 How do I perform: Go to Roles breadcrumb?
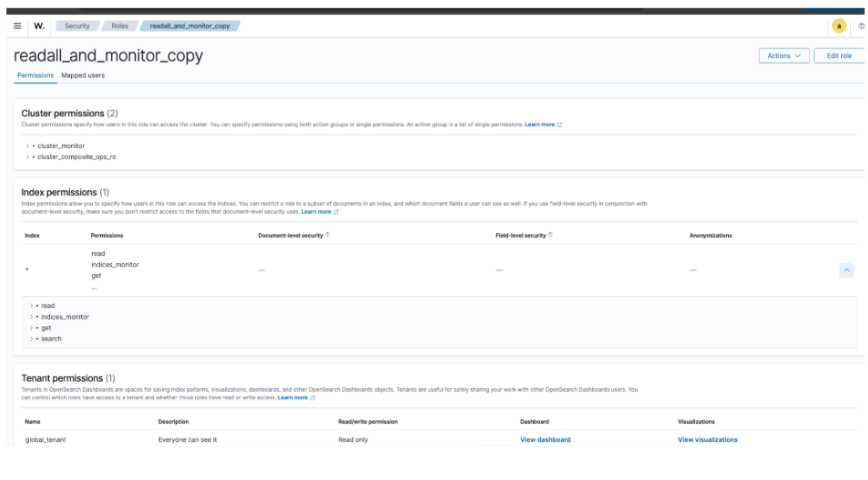click(x=120, y=26)
